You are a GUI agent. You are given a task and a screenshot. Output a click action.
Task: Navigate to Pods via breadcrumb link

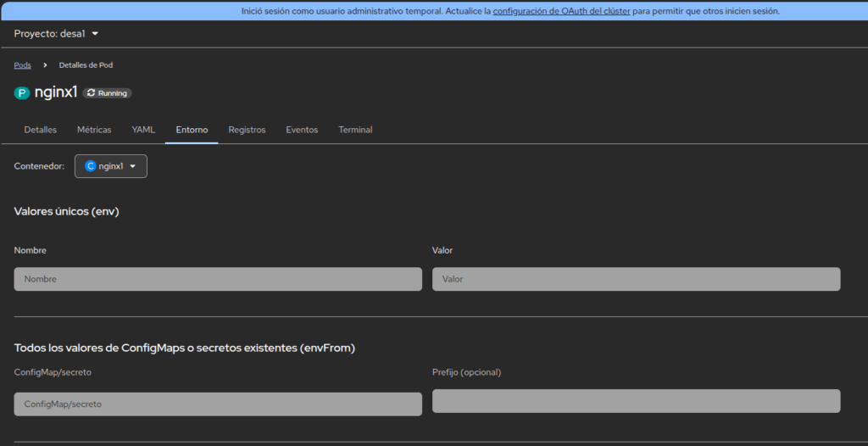23,65
